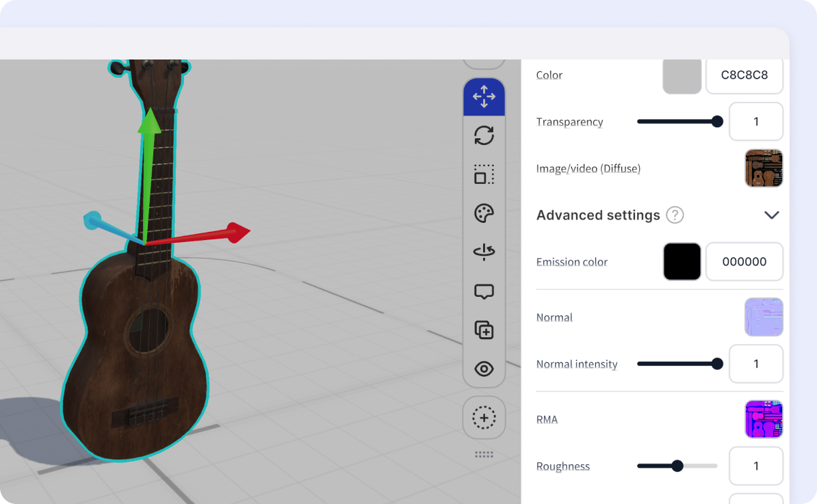Open the RMA texture thumbnail
This screenshot has height=504, width=817.
tap(764, 419)
